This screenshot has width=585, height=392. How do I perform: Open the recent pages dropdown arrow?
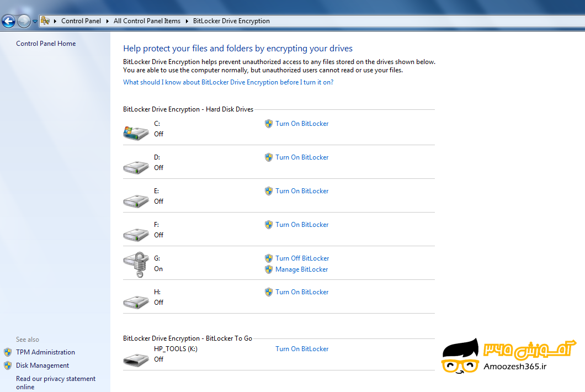click(35, 22)
